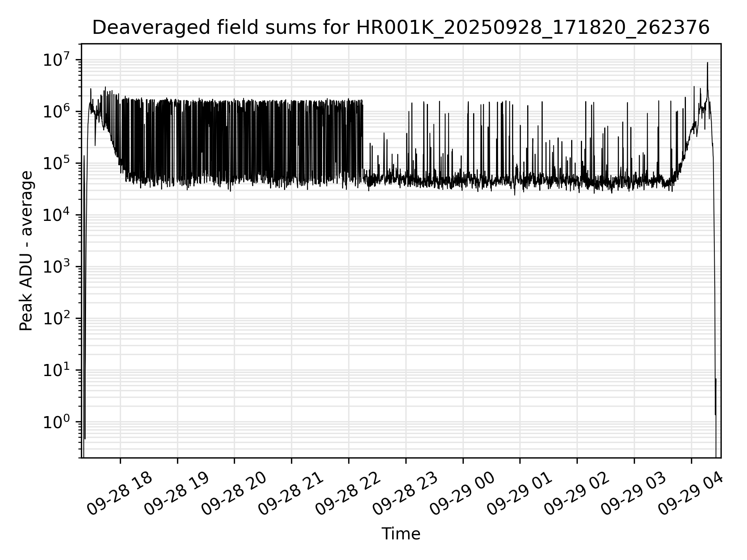Click the 09-29 00 x-axis tick label
The width and height of the screenshot is (747, 560).
463,493
